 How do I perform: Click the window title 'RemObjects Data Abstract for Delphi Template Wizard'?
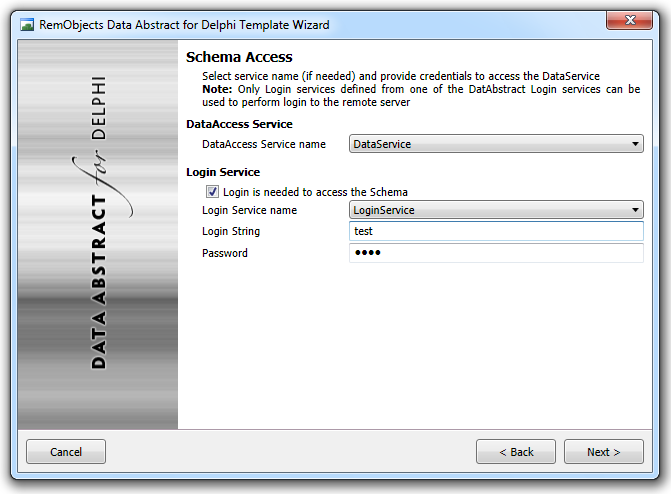pos(184,25)
